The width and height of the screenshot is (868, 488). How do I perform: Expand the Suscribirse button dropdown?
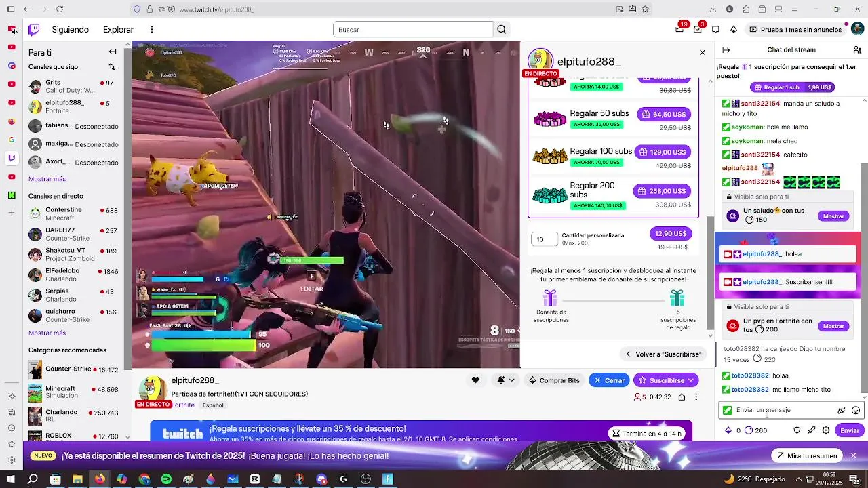(692, 380)
